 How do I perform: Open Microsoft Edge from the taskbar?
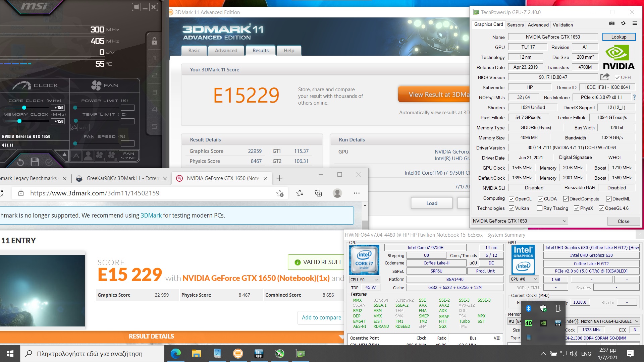[175, 354]
